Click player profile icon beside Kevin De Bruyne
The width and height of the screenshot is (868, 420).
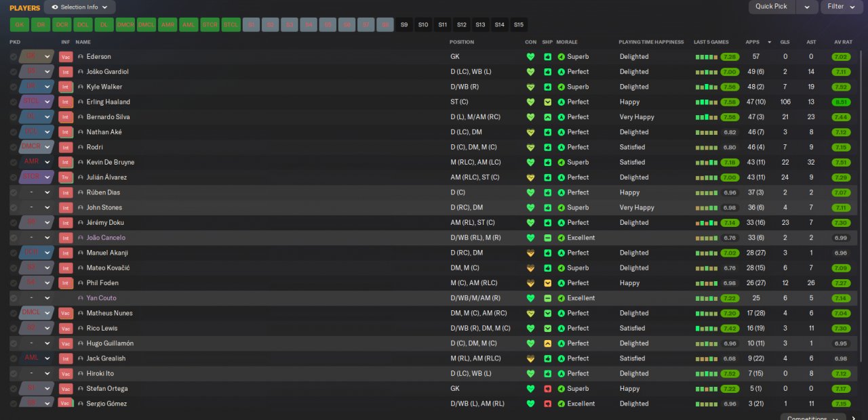81,163
